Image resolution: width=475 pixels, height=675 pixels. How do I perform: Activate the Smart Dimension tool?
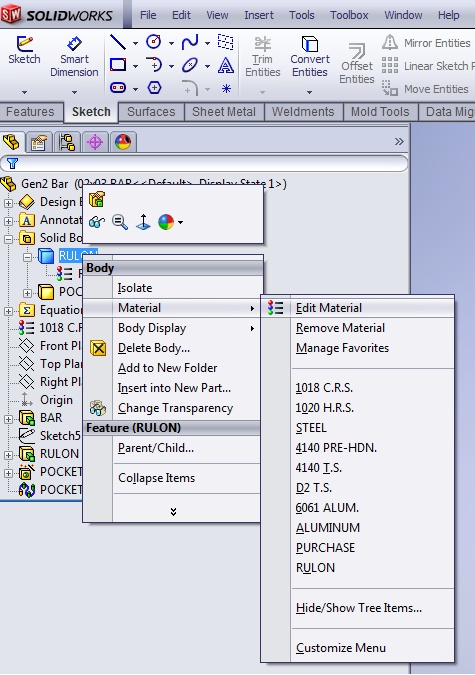74,43
